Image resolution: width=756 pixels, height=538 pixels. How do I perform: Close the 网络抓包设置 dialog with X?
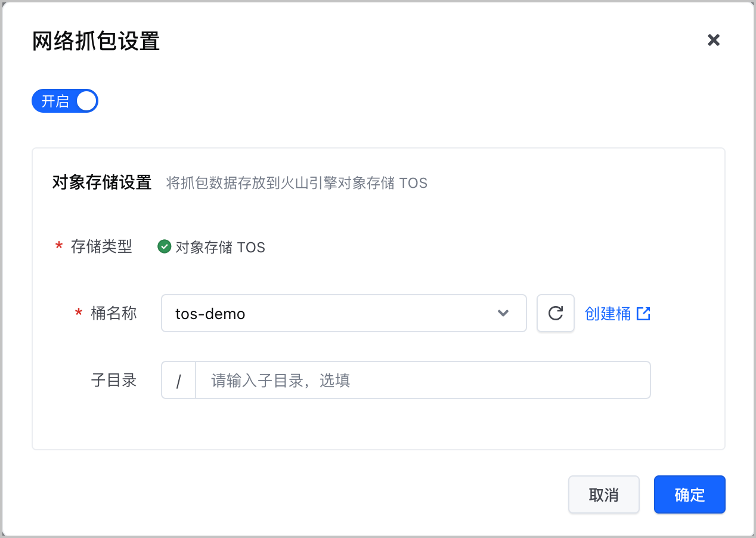pos(714,40)
